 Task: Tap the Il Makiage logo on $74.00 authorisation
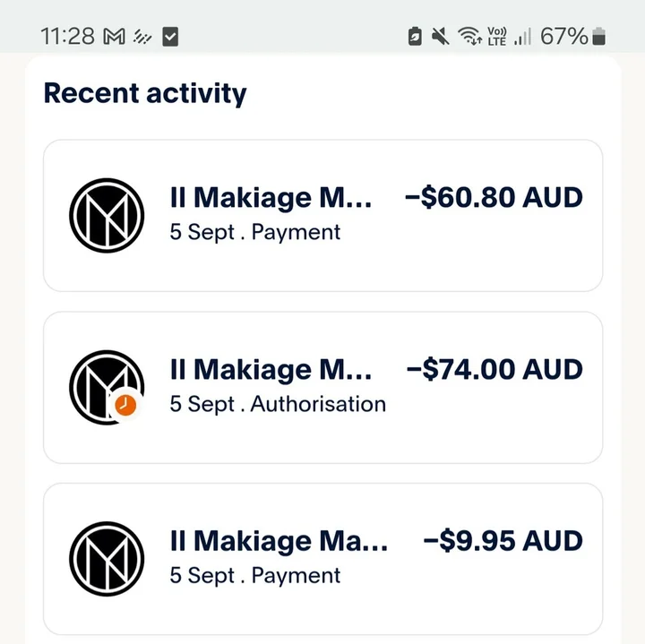tap(107, 388)
